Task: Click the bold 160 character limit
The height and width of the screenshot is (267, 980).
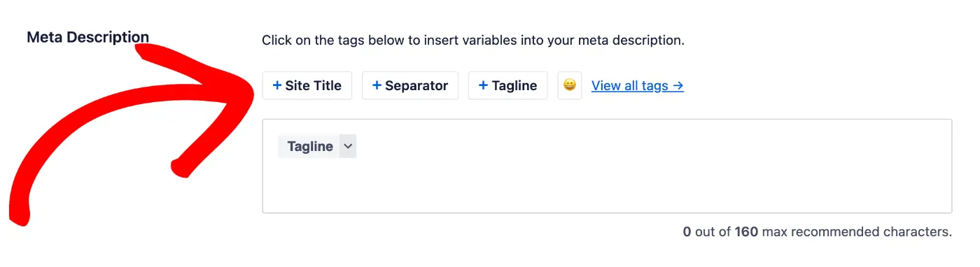Action: click(x=746, y=231)
